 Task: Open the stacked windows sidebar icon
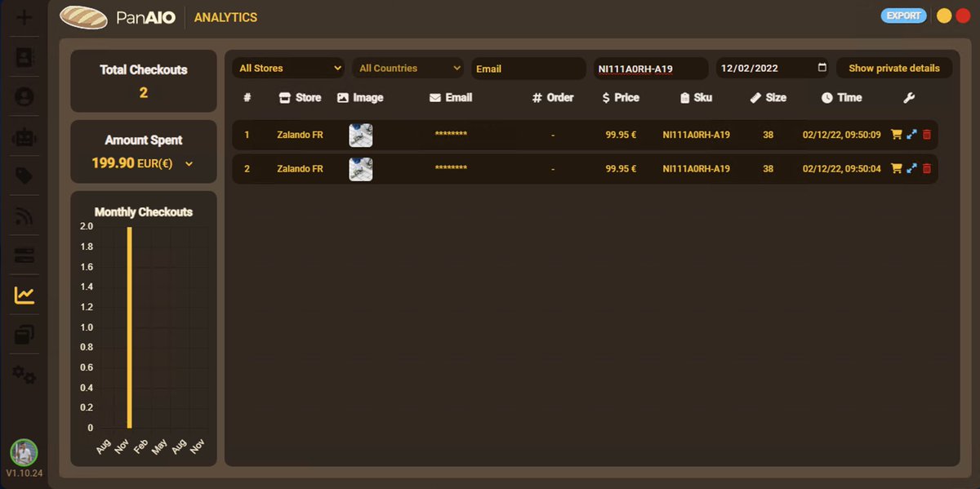pyautogui.click(x=24, y=335)
